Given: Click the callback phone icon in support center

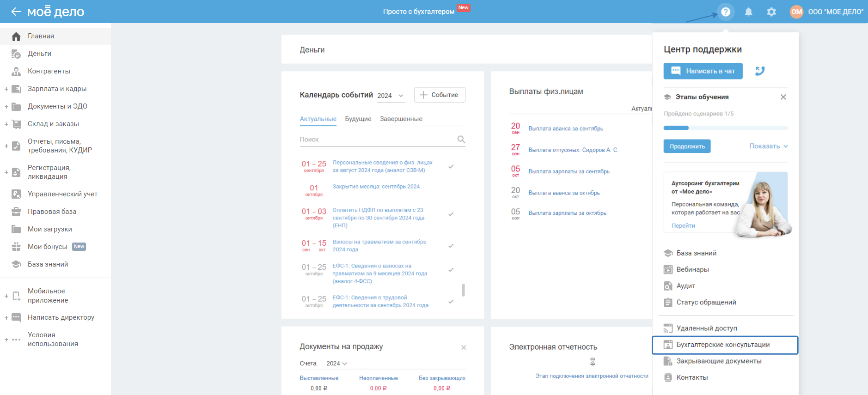Looking at the screenshot, I should pos(760,71).
